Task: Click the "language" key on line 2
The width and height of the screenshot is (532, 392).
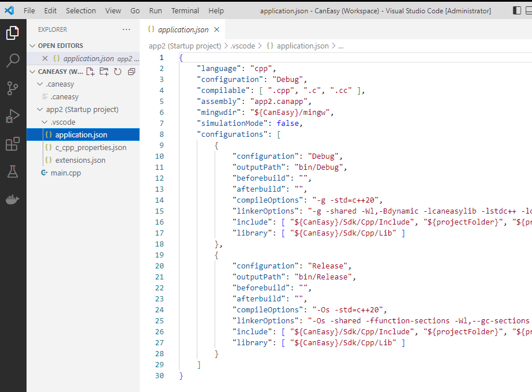Action: click(219, 69)
